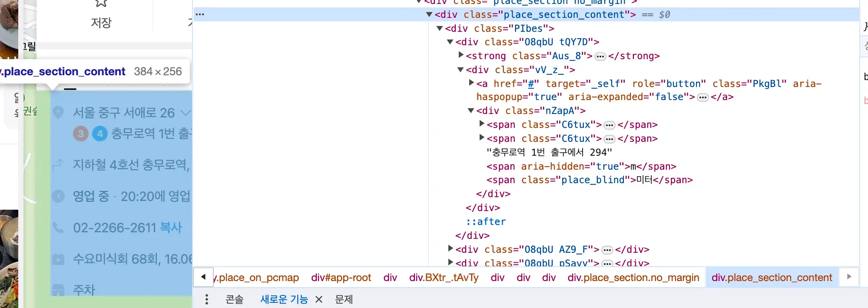Viewport: 868px width, 308px height.
Task: Switch to the 콘솔 drawer tab
Action: pos(235,299)
